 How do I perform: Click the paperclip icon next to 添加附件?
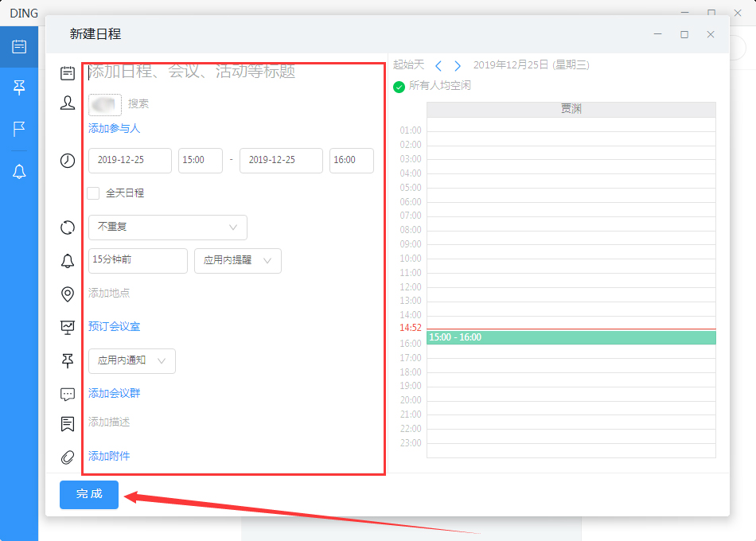click(68, 456)
